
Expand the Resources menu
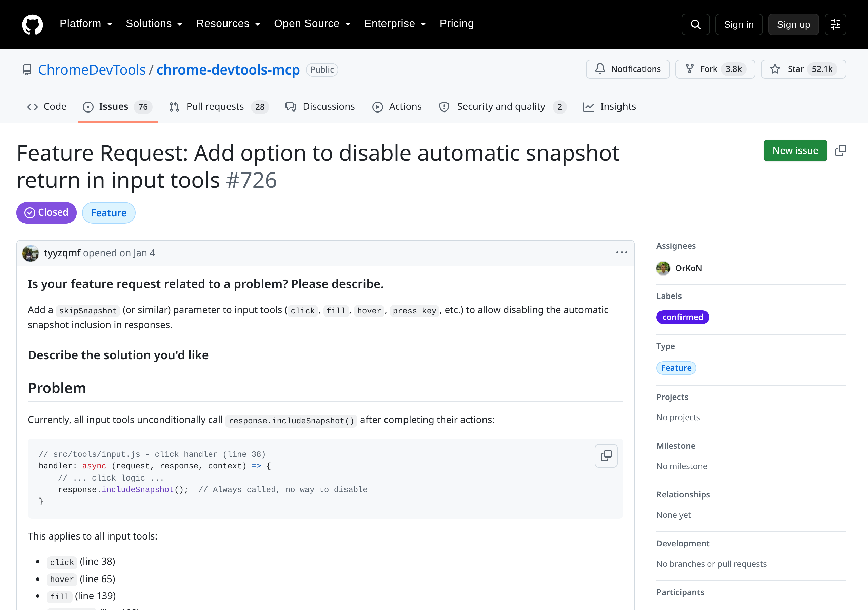[x=228, y=23]
